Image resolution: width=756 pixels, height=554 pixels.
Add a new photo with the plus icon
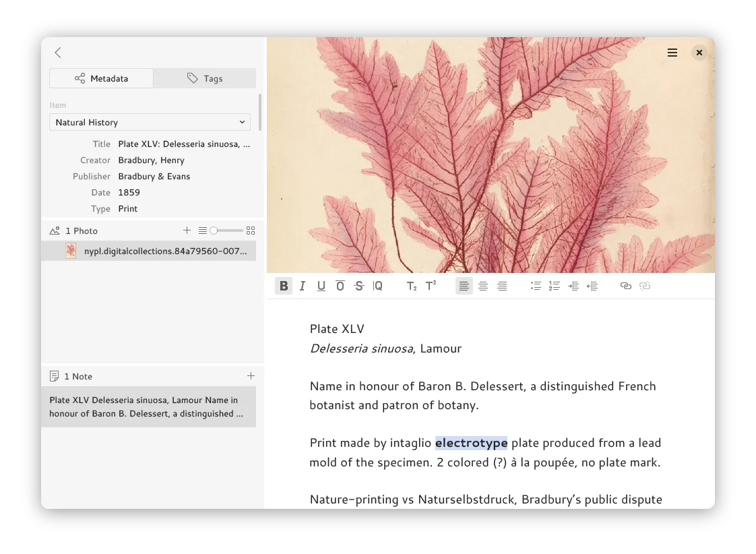(x=187, y=230)
